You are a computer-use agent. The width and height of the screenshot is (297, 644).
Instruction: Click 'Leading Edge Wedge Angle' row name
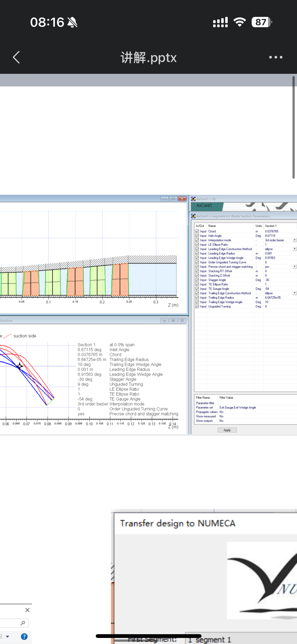(x=226, y=257)
